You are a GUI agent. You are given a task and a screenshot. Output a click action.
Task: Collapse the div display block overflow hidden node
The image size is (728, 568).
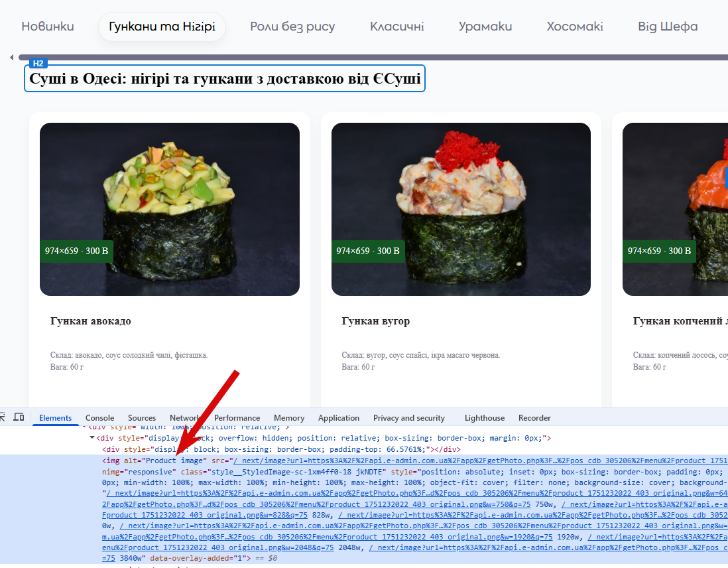pos(92,438)
